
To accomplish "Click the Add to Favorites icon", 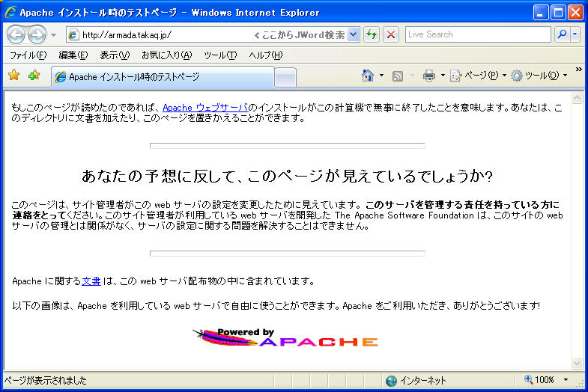I will pyautogui.click(x=34, y=76).
